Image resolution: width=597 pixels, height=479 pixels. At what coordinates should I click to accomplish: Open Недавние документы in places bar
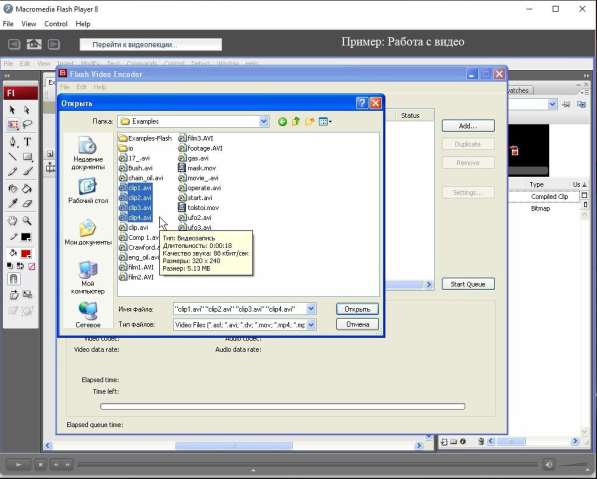(x=88, y=153)
